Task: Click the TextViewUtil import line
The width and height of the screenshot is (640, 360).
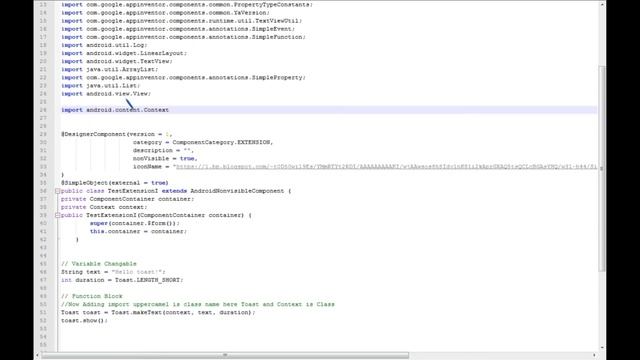Action: [x=182, y=21]
